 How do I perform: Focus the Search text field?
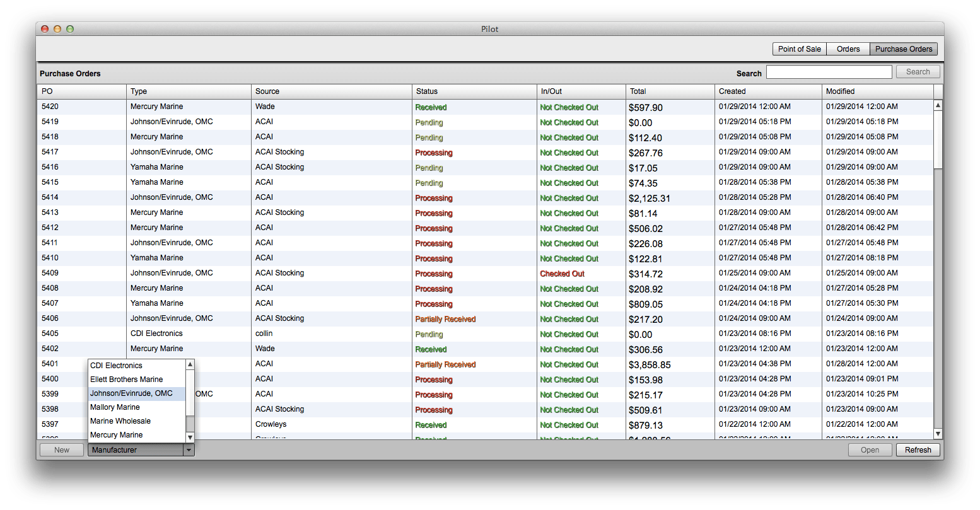pyautogui.click(x=829, y=72)
